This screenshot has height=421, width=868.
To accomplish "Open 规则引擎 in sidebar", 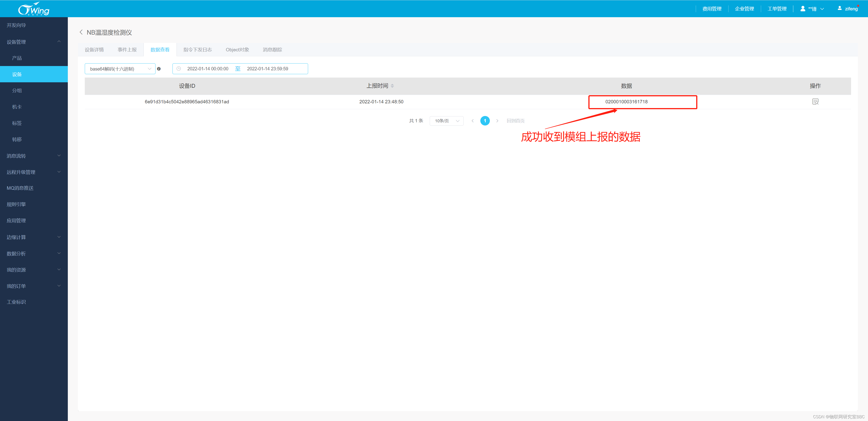I will [x=34, y=204].
